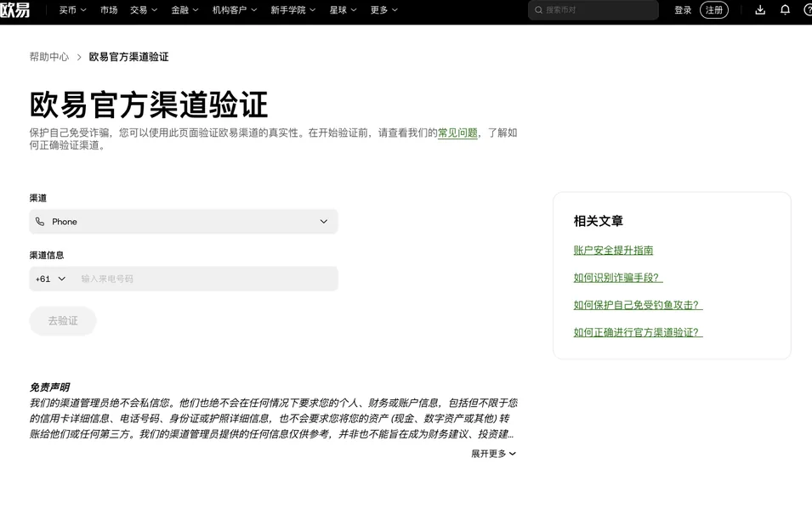Click the 注册 register button
The width and height of the screenshot is (812, 514).
(x=714, y=10)
